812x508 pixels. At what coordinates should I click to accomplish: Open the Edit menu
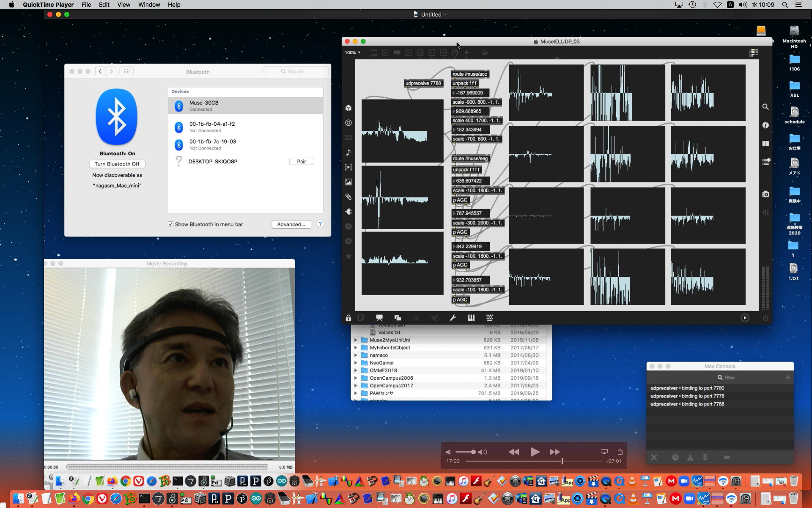(104, 5)
